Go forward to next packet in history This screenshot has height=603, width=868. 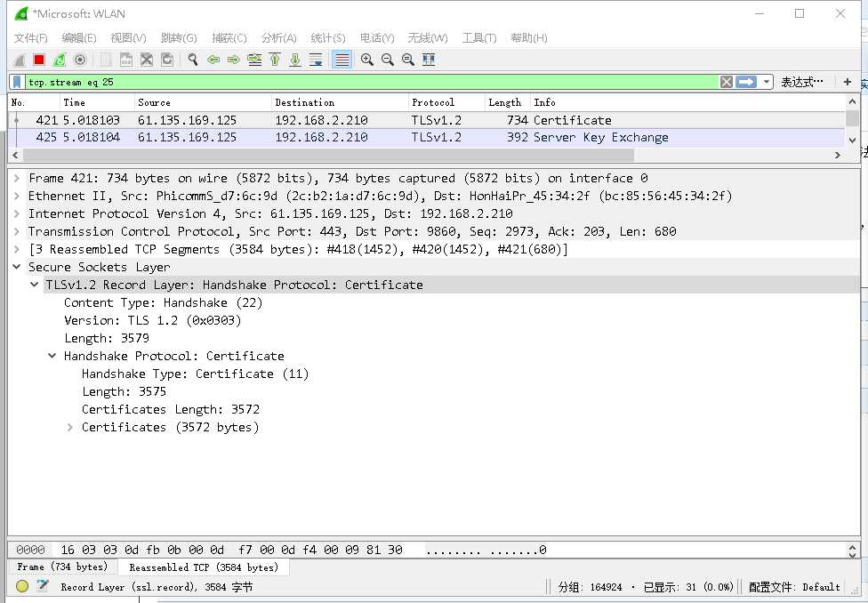tap(234, 60)
